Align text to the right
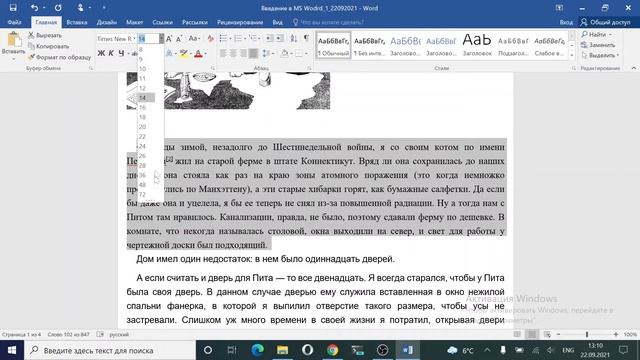This screenshot has width=640, height=360. 243,53
